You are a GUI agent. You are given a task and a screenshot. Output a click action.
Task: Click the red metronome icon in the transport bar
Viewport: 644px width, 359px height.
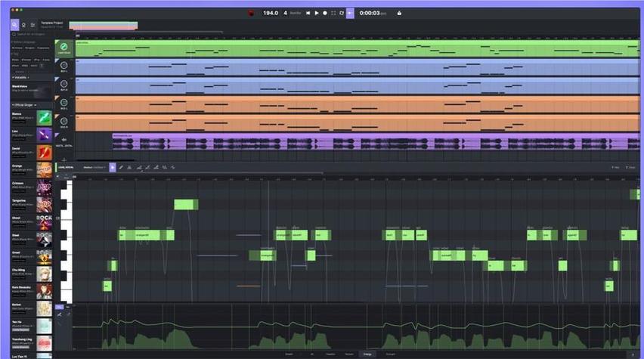pyautogui.click(x=251, y=13)
